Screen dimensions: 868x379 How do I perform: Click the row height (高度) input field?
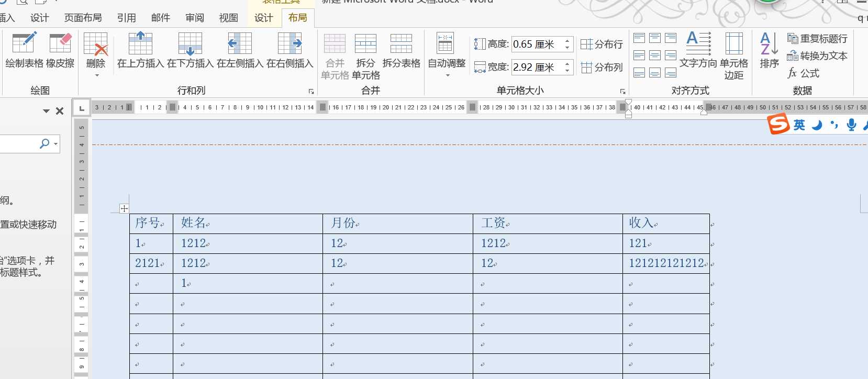537,44
